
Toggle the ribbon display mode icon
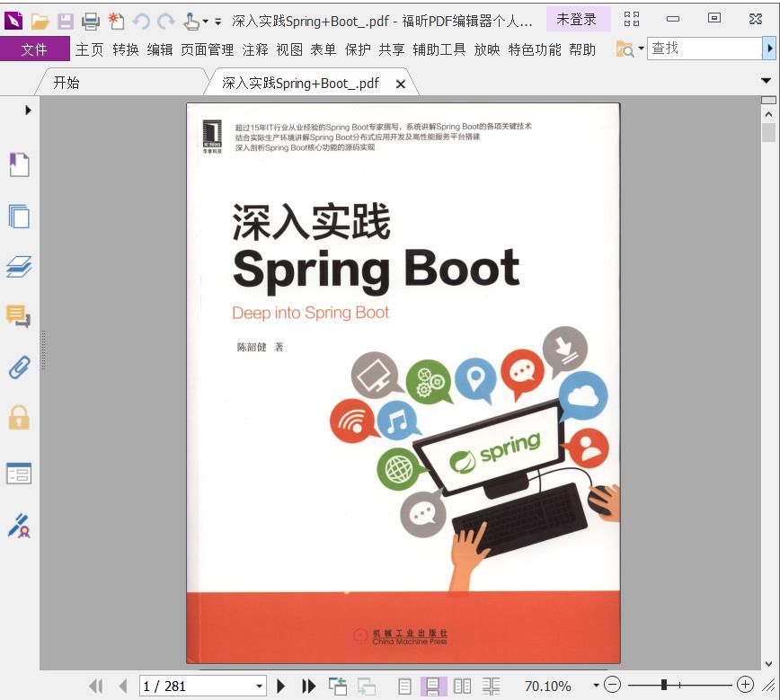[x=632, y=19]
